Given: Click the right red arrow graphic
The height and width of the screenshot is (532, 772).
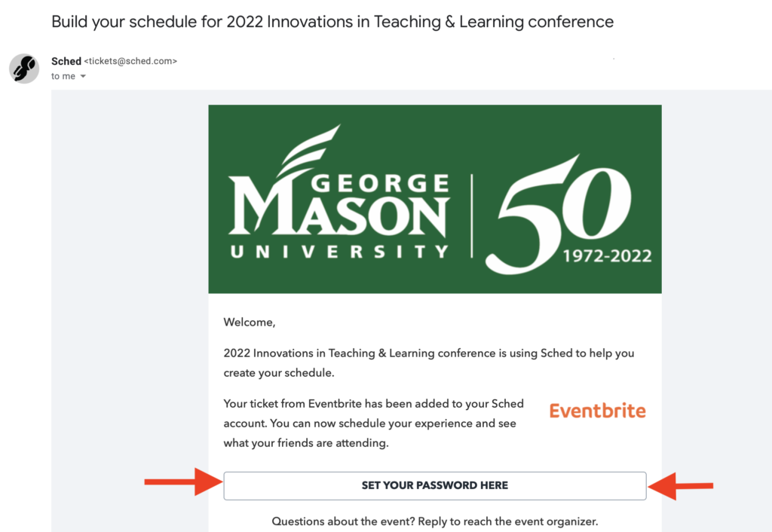Looking at the screenshot, I should pos(681,486).
